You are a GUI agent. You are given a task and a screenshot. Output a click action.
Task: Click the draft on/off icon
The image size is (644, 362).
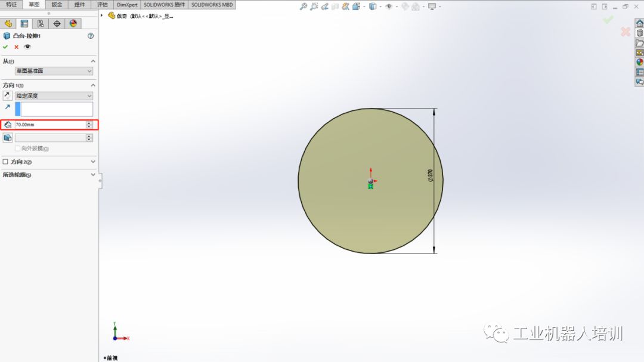point(8,138)
